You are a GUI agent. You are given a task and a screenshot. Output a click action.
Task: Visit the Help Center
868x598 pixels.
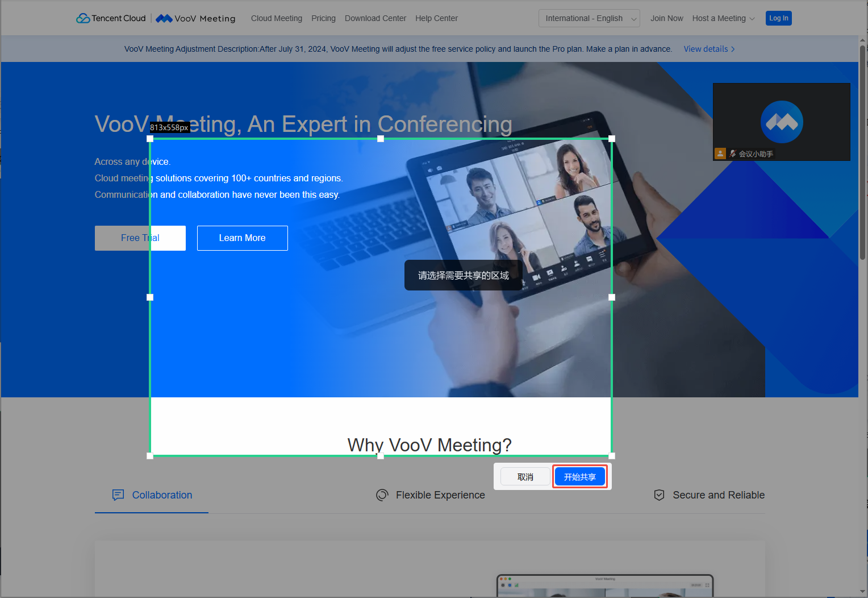coord(436,18)
